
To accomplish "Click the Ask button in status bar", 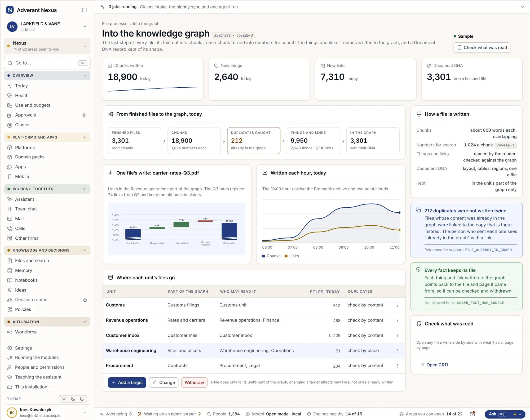I will (497, 414).
